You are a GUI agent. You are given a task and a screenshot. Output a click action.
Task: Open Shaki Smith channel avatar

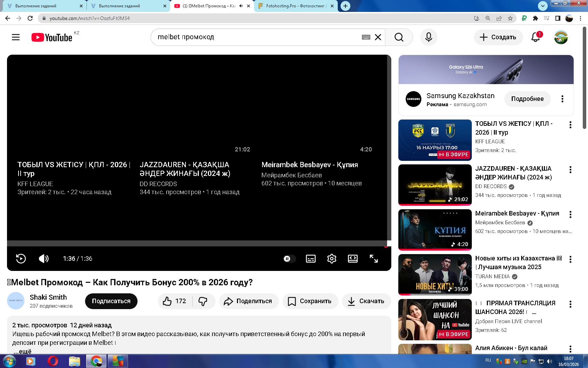point(16,301)
